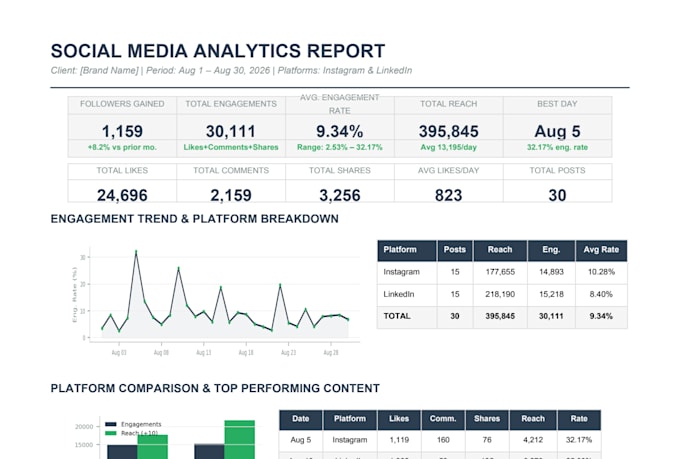Click the Platform column header in breakdown table
The width and height of the screenshot is (680, 459).
pyautogui.click(x=407, y=250)
